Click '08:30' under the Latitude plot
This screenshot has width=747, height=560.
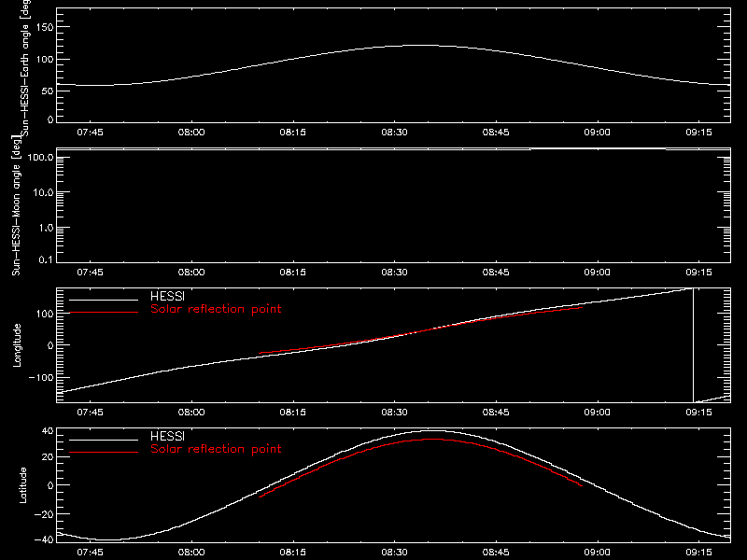click(394, 553)
